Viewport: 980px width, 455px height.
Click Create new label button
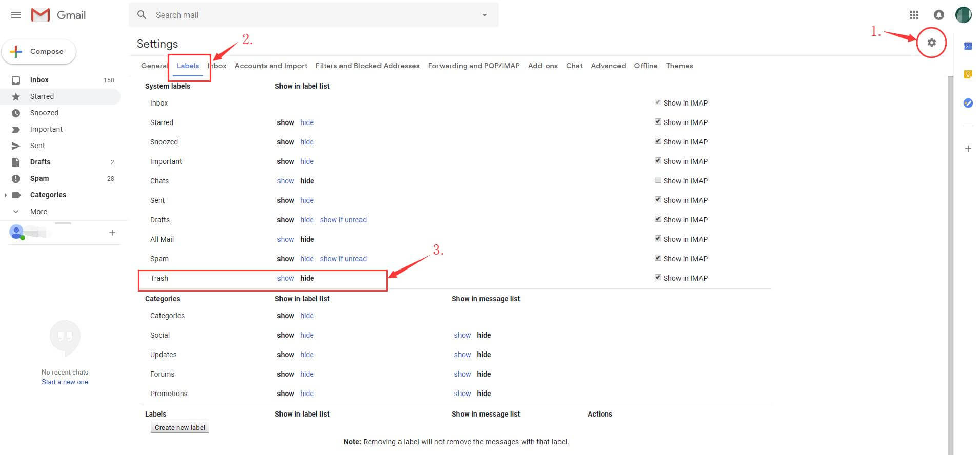click(x=180, y=427)
